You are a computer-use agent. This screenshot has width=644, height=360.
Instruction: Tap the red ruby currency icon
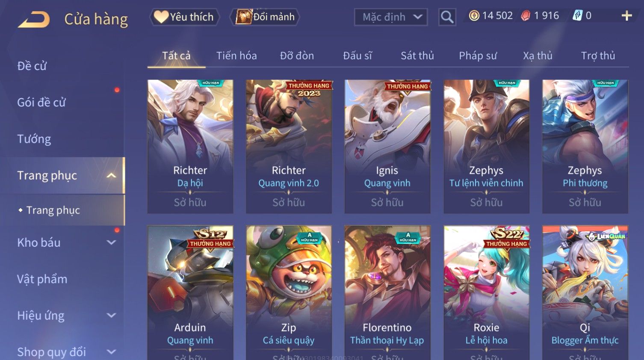(x=526, y=16)
